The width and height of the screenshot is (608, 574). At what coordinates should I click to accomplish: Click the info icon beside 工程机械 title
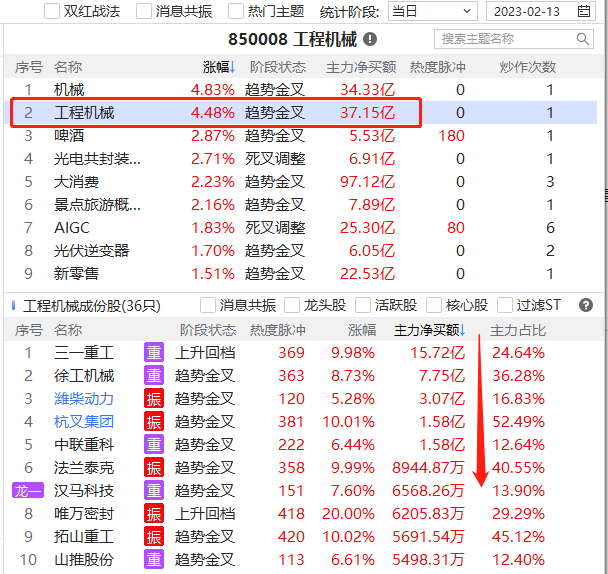(x=370, y=39)
